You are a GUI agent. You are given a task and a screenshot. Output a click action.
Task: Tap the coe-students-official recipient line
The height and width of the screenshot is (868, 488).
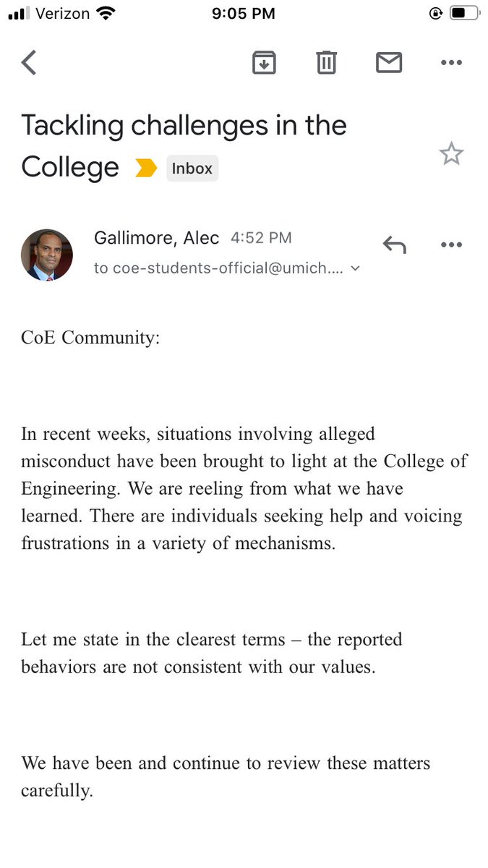coord(220,268)
